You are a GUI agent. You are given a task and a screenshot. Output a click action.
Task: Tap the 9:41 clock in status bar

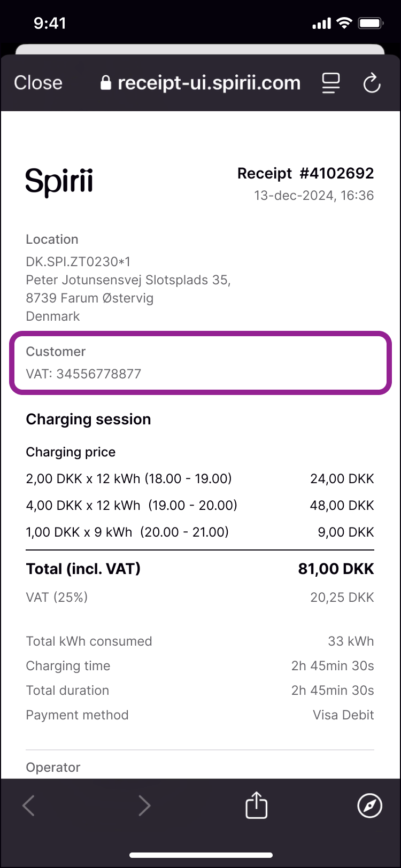click(50, 23)
